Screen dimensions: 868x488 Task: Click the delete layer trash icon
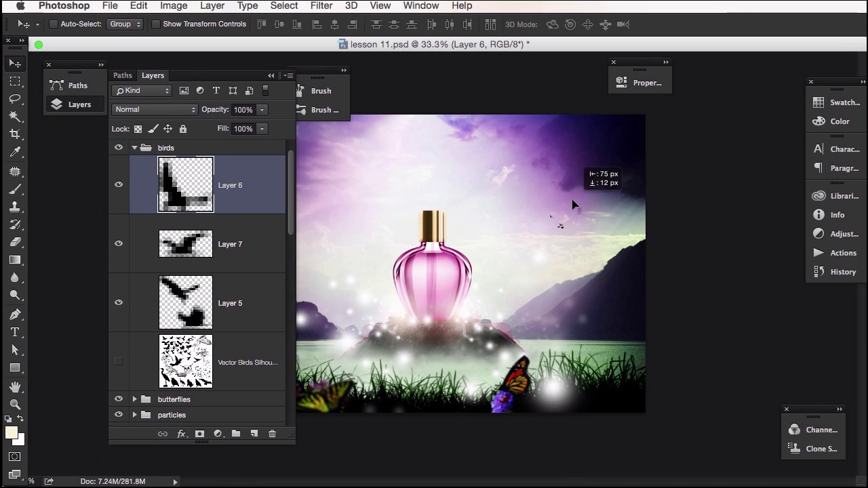point(272,434)
